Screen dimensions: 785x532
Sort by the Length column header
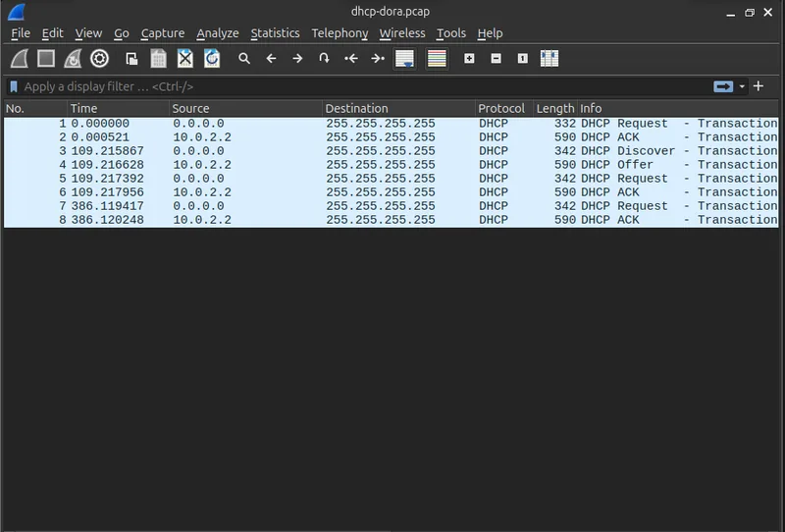click(555, 108)
